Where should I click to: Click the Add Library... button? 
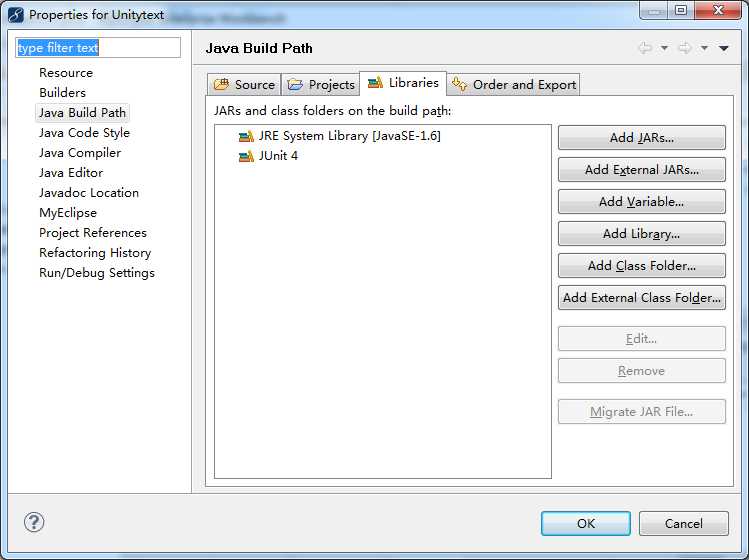pos(642,234)
